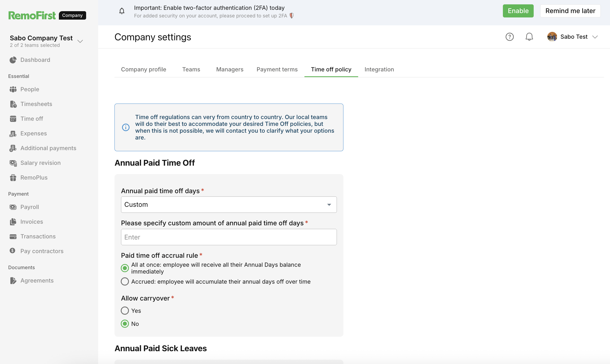Select the Accrued accrual rule option
The width and height of the screenshot is (610, 364).
[125, 281]
